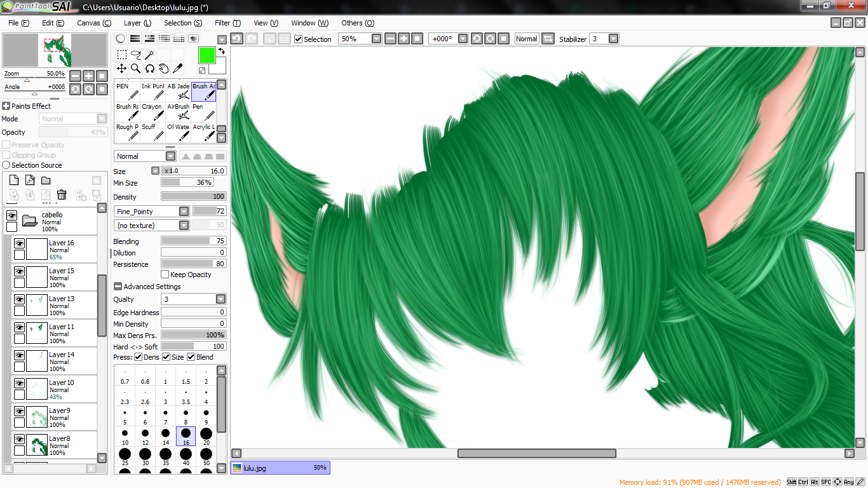Open the (no texture) dropdown
This screenshot has height=488, width=868.
(x=184, y=225)
